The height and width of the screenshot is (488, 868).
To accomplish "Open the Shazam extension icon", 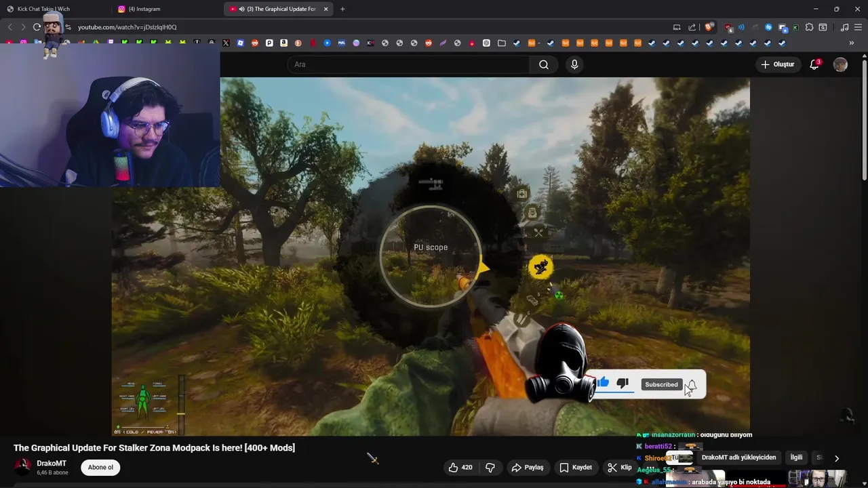I will pyautogui.click(x=768, y=27).
